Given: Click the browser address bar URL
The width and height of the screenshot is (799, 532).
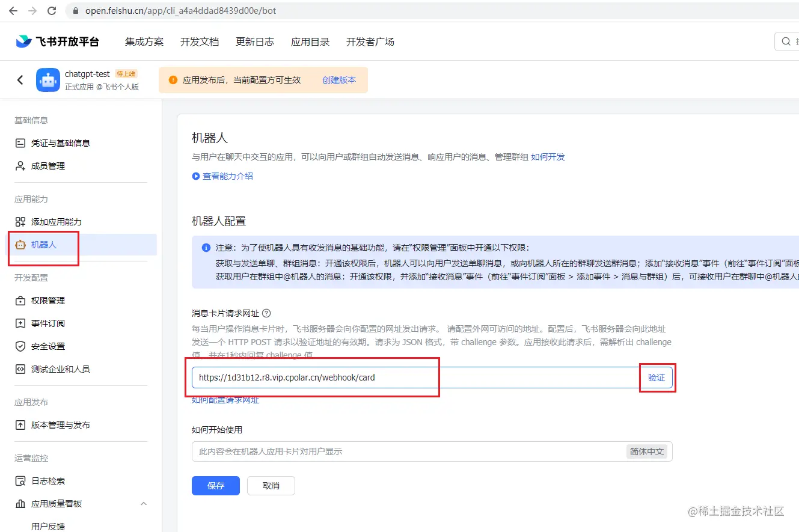Looking at the screenshot, I should pyautogui.click(x=181, y=11).
